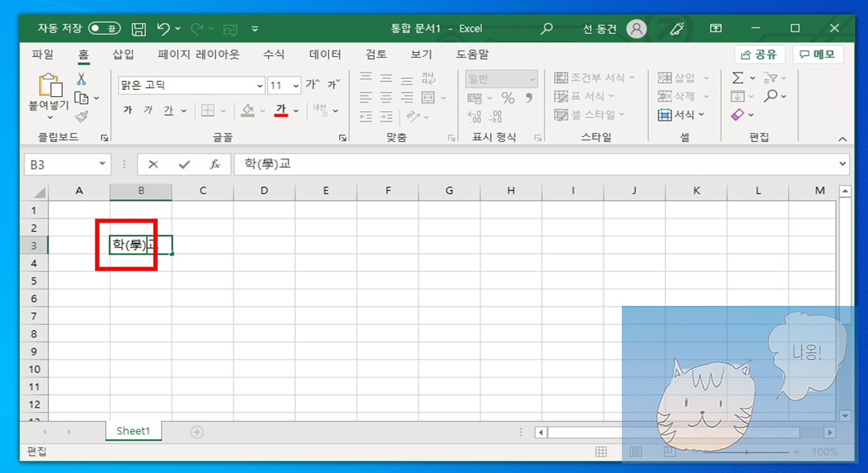Open the font dialog launcher in 글꼴 group

click(x=342, y=138)
